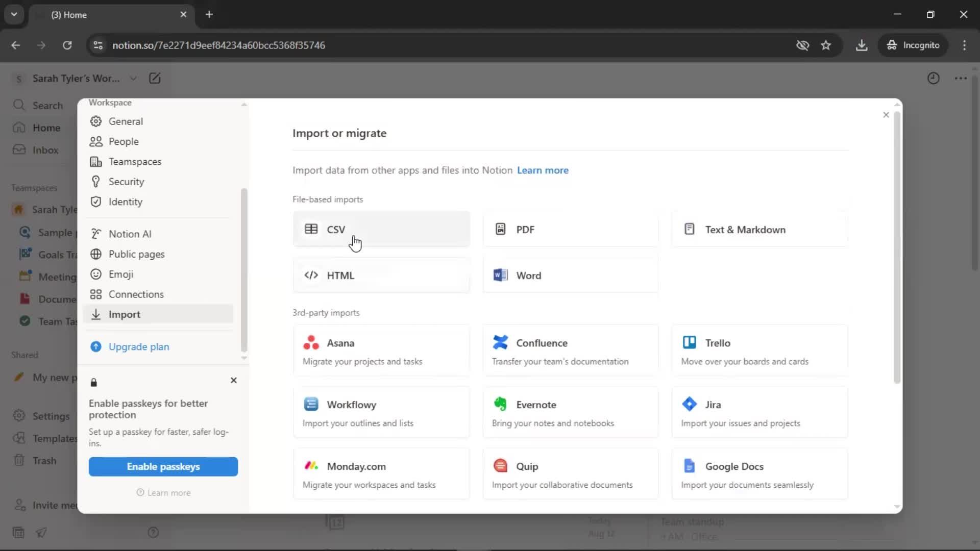Click the calendar icon at sidebar bottom
This screenshot has width=980, height=551.
18,533
